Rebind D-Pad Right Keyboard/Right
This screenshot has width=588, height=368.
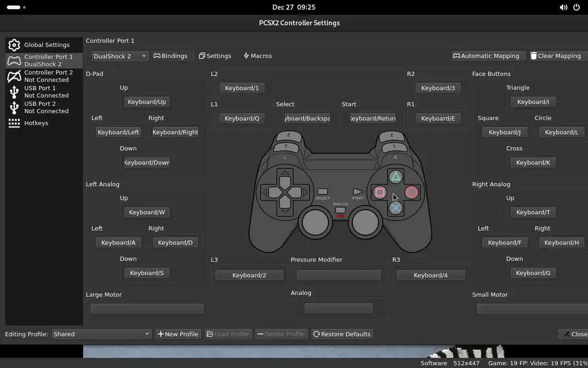(175, 132)
